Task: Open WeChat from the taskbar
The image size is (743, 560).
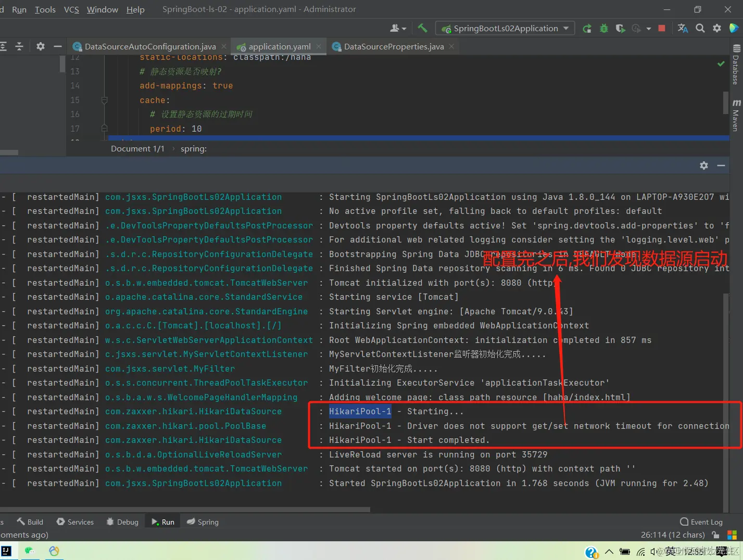Action: (x=30, y=551)
